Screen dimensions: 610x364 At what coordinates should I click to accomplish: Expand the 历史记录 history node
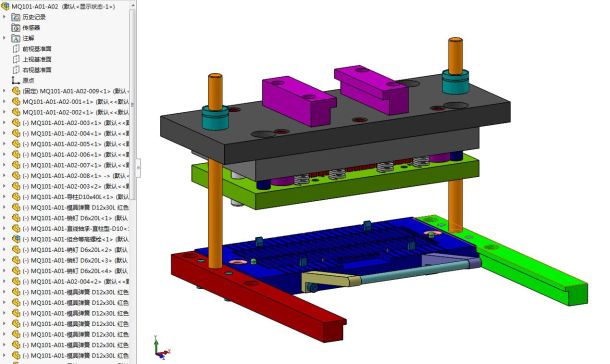click(x=4, y=17)
